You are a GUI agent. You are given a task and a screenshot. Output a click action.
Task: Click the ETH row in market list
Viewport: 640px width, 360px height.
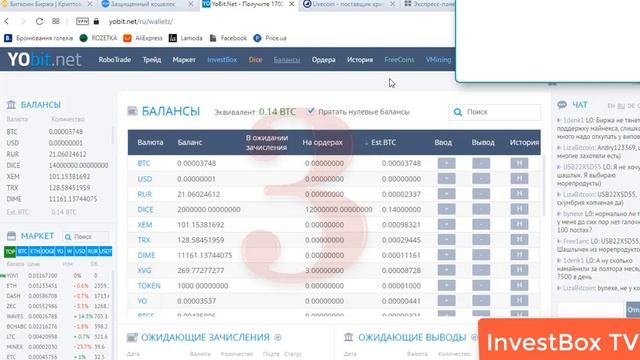57,286
